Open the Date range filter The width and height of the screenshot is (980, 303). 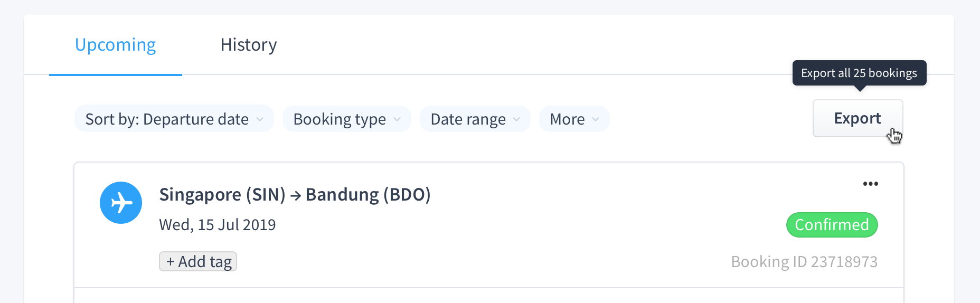click(x=475, y=119)
